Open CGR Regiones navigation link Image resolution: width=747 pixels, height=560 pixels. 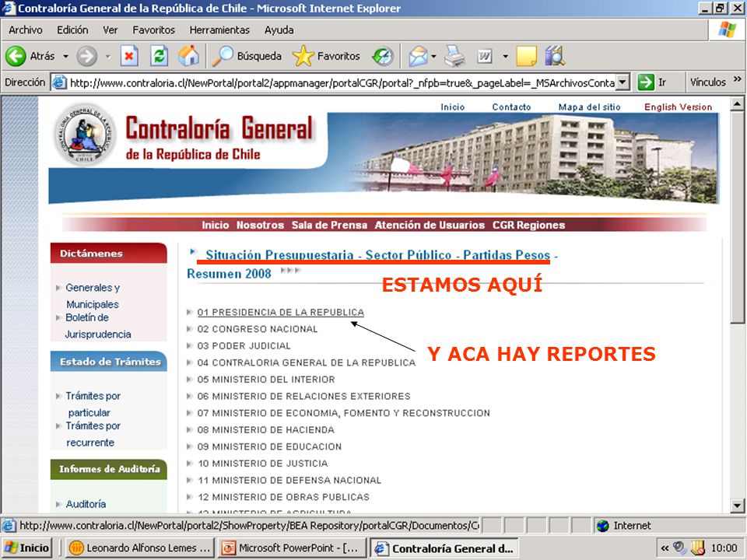click(x=528, y=226)
